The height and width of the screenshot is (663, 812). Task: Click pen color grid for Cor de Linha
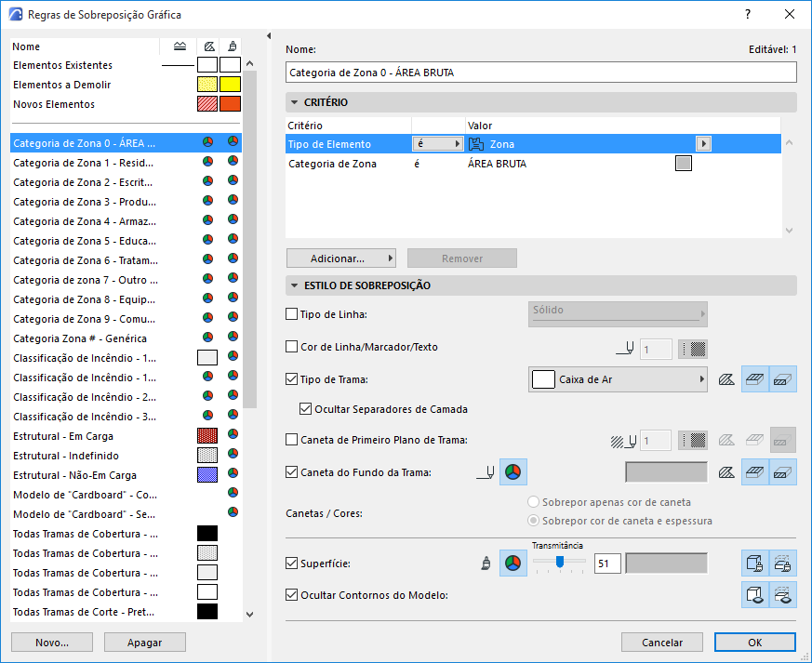[693, 350]
